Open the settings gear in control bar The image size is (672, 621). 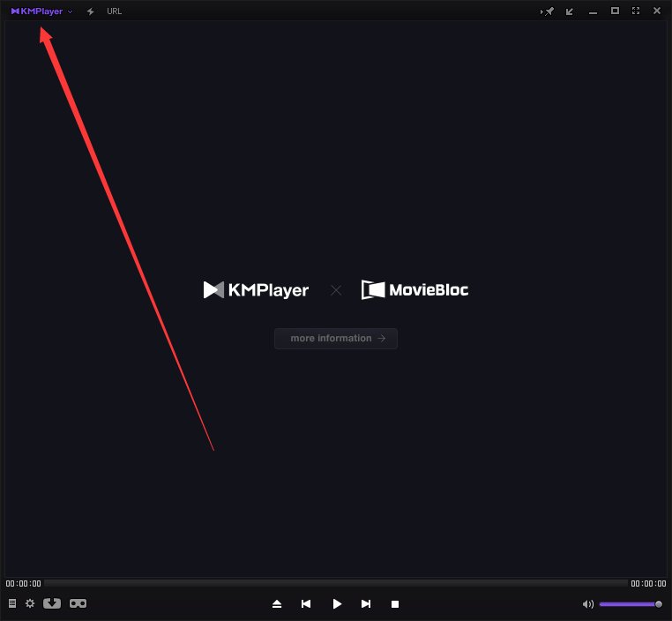30,603
